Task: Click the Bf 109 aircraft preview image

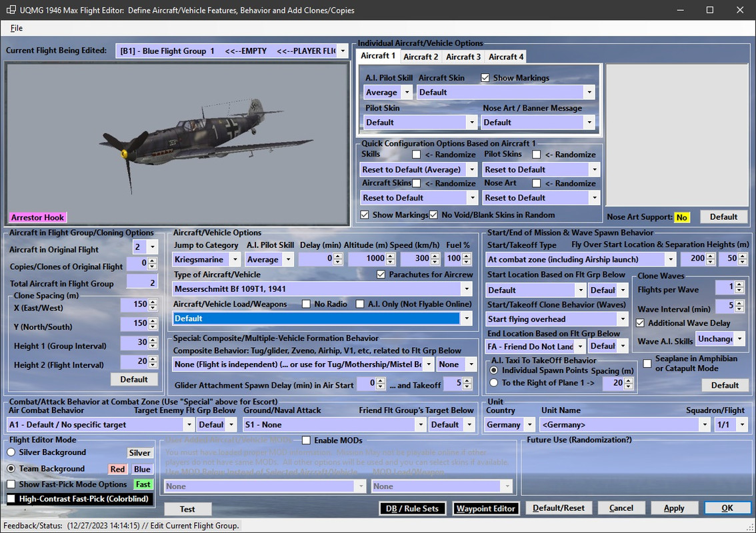Action: tap(177, 144)
